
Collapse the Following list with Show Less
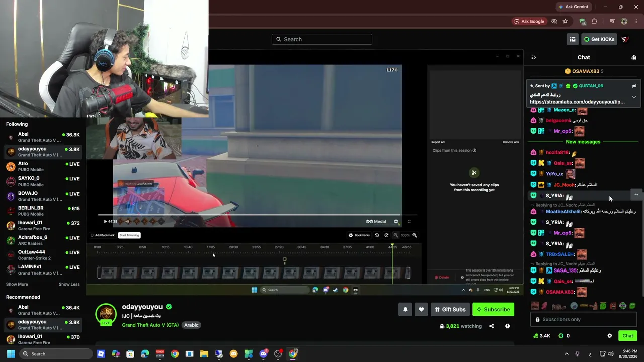coord(69,284)
